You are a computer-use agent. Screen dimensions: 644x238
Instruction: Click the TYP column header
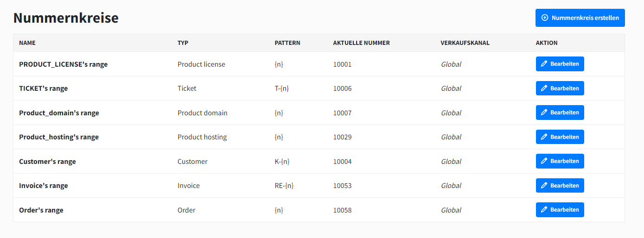[x=183, y=43]
